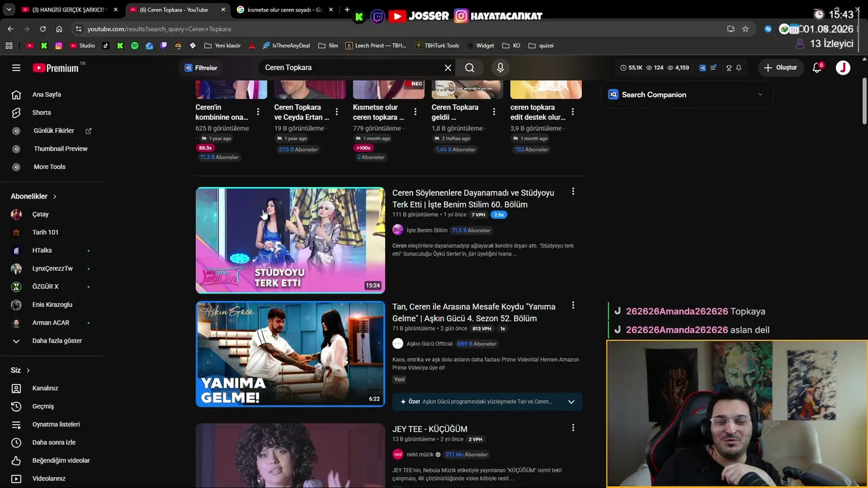
Task: Open video titled Ceren Söylenenlere Dayanamadı
Action: click(x=473, y=199)
